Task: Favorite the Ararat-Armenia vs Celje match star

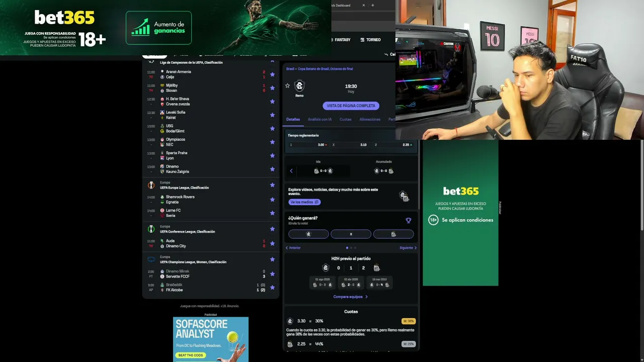Action: tap(272, 74)
